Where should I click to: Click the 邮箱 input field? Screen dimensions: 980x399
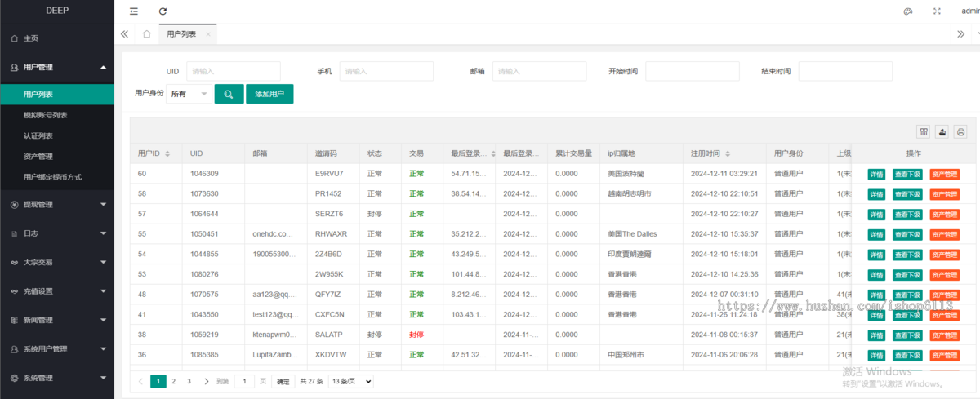539,71
